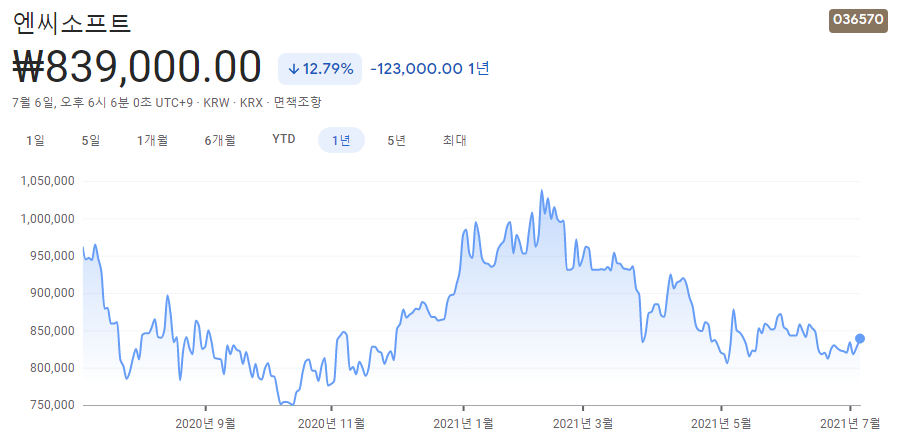Click the current price dot on chart
This screenshot has height=444, width=897.
coord(859,339)
